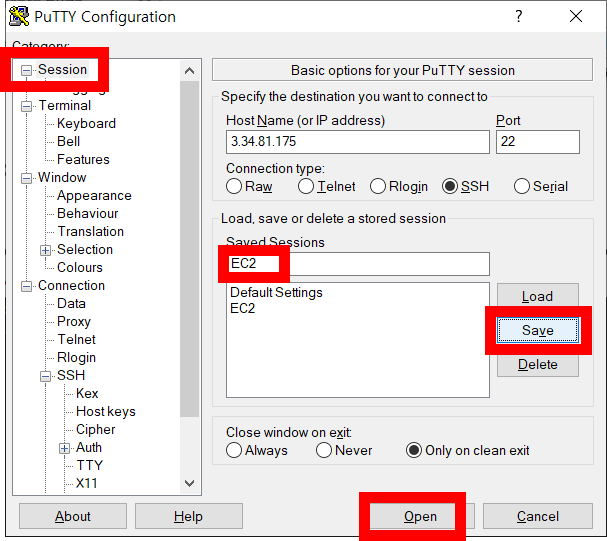
Task: Collapse the Terminal tree node
Action: [x=26, y=106]
